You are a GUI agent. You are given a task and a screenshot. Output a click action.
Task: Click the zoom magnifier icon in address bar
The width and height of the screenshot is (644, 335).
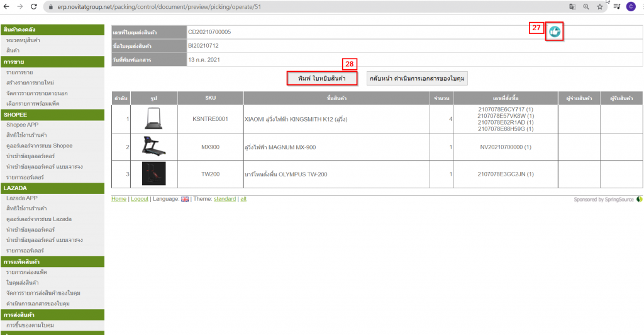click(586, 6)
